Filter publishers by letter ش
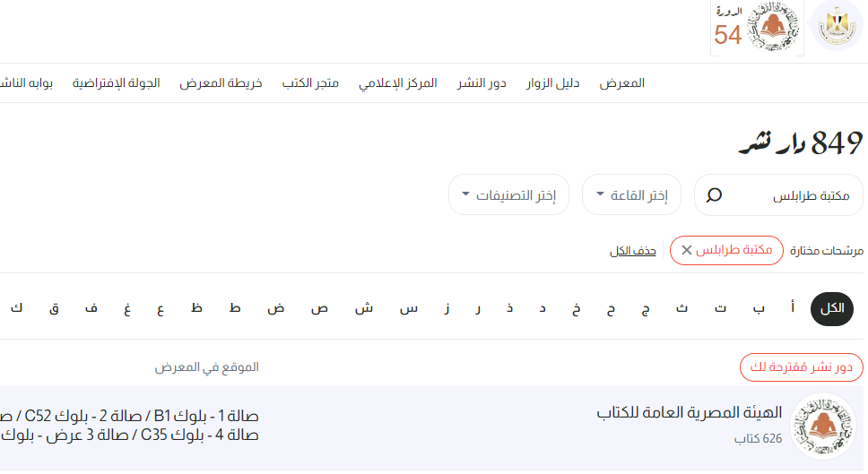The height and width of the screenshot is (474, 868). coord(364,308)
